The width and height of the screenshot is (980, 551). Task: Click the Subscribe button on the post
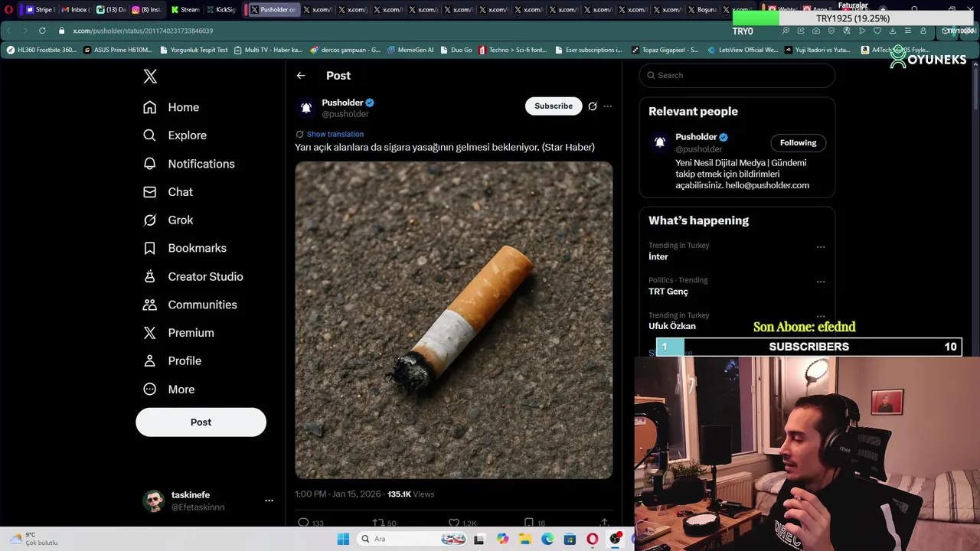[554, 106]
